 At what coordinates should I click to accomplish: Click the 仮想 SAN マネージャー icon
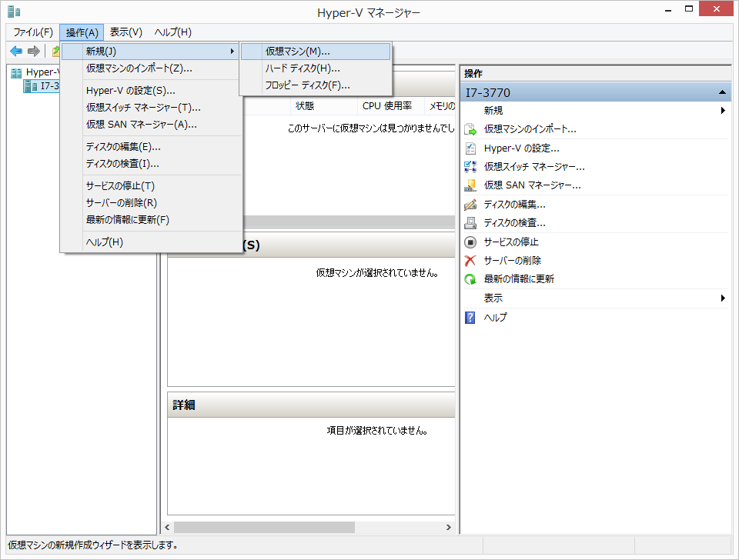[x=470, y=185]
